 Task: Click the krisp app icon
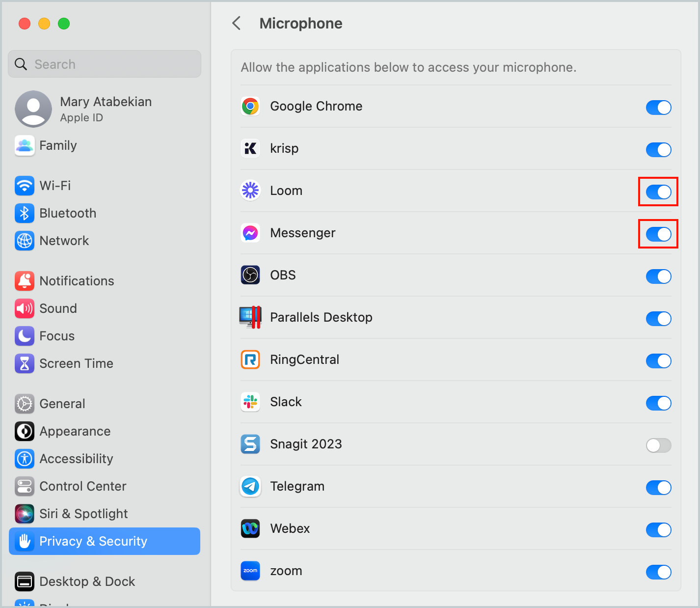[250, 148]
